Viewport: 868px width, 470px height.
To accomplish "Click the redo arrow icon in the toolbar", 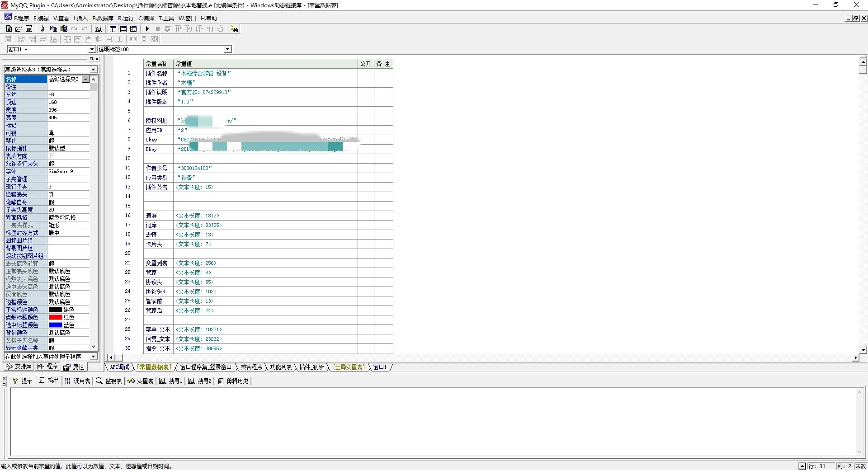I will [74, 29].
